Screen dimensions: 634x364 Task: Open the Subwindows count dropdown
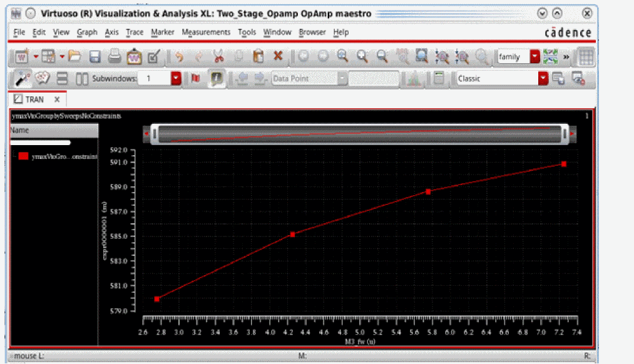[176, 78]
